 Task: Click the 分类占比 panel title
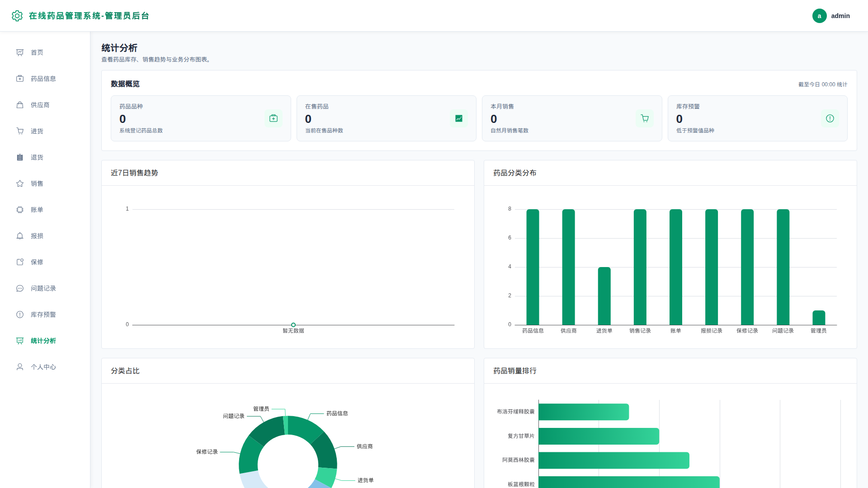click(x=125, y=371)
